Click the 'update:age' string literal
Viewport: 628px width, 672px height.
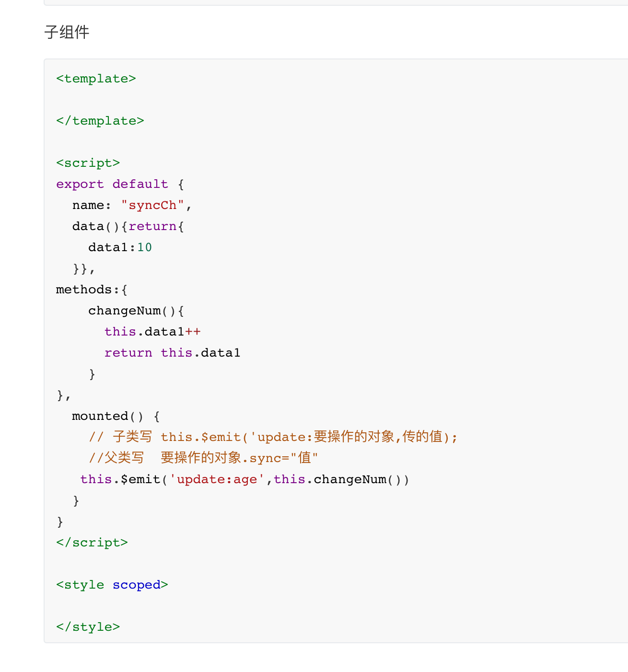(x=217, y=479)
